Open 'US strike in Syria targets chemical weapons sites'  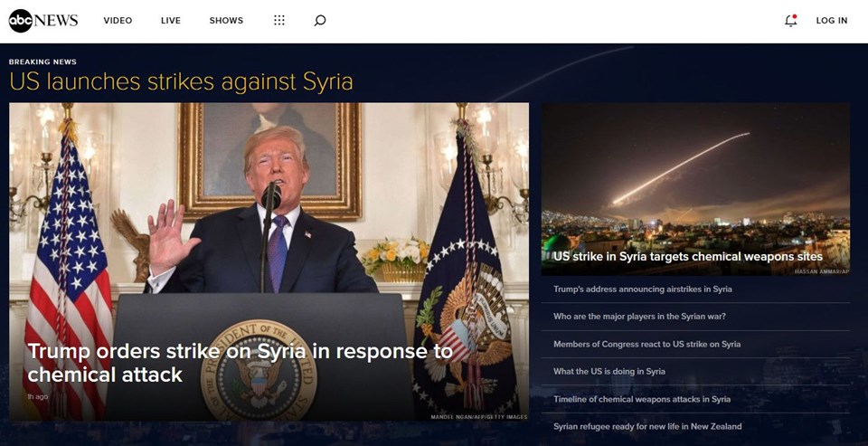687,257
